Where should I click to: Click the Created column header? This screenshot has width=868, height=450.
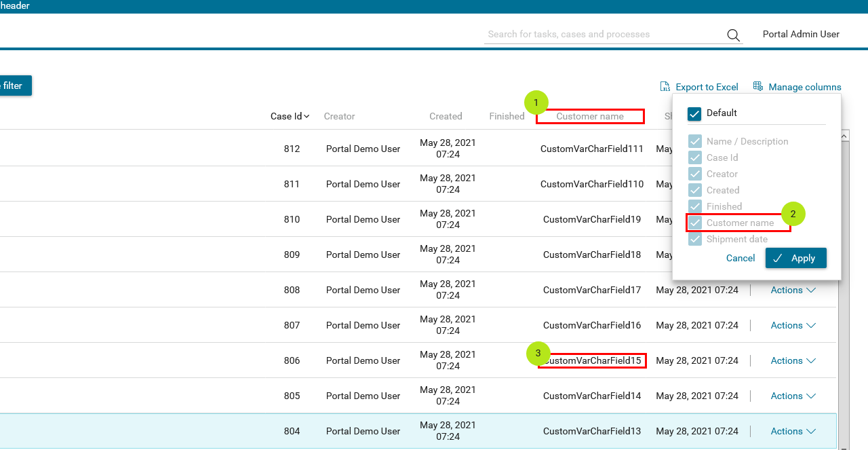pyautogui.click(x=446, y=116)
